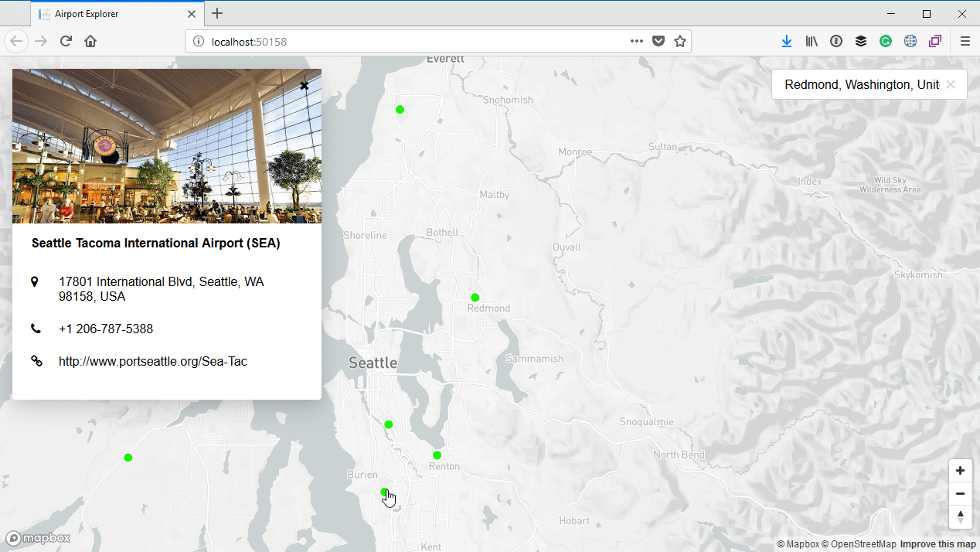Image resolution: width=980 pixels, height=552 pixels.
Task: Save page to Pocket
Action: click(658, 41)
